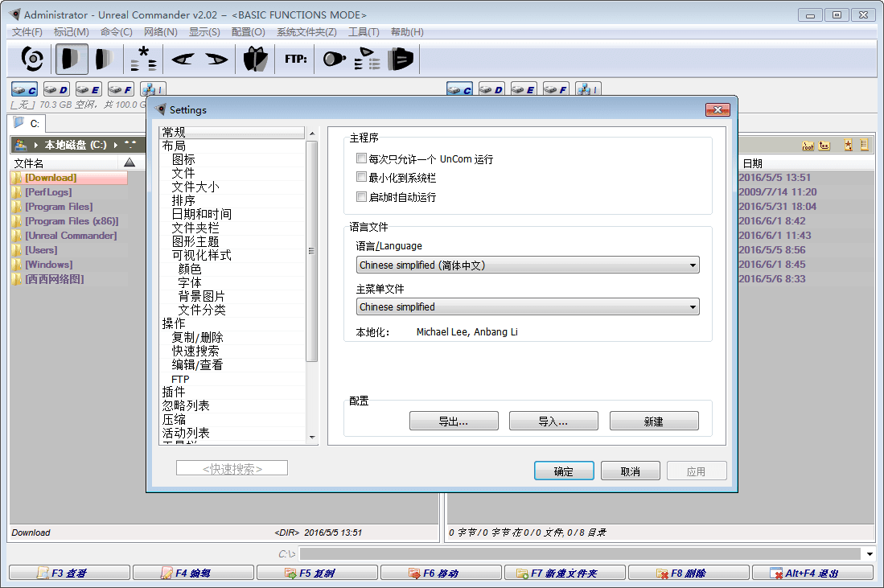Open 文件(F) menu
The height and width of the screenshot is (588, 884).
coord(27,31)
